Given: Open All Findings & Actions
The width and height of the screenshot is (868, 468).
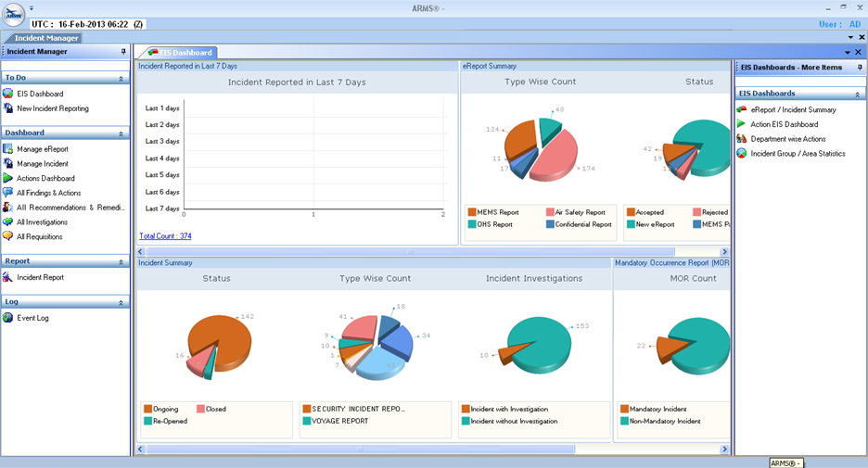Looking at the screenshot, I should pyautogui.click(x=48, y=193).
